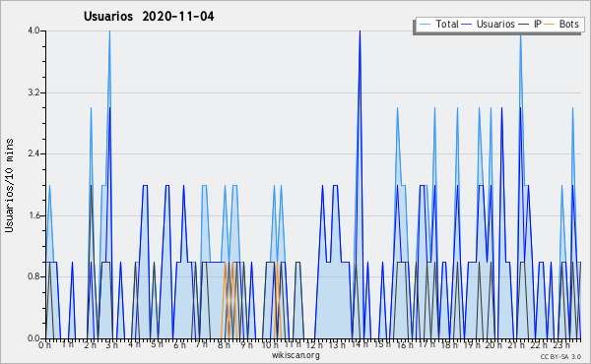
Task: Click the orange Bots legend line swatch
Action: (550, 25)
